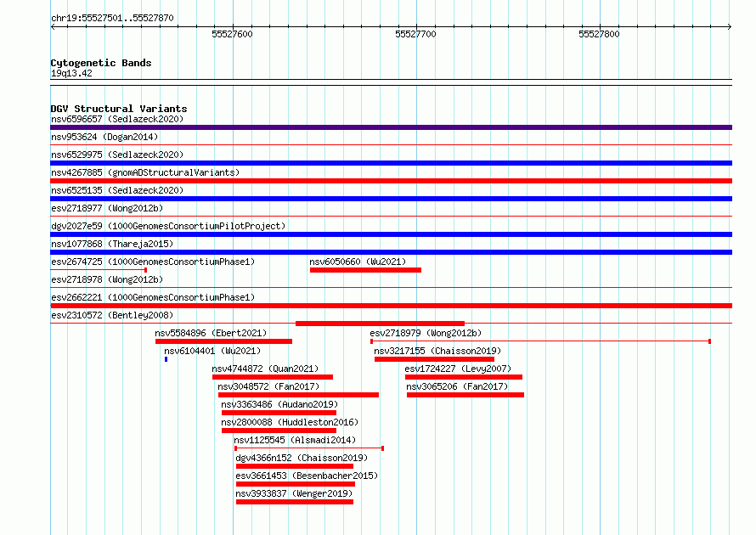Click dgv4366n152 (Chaisson2019) label
The width and height of the screenshot is (756, 535).
(x=302, y=458)
